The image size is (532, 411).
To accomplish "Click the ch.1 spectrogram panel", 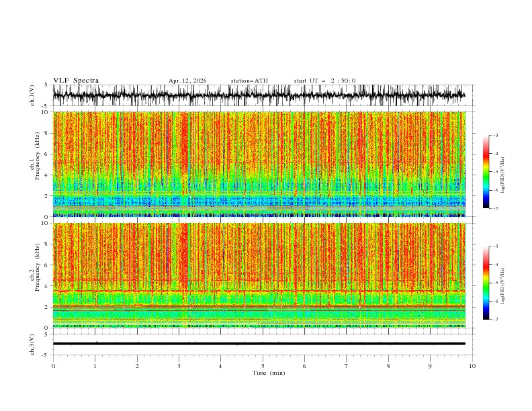I will pyautogui.click(x=259, y=164).
